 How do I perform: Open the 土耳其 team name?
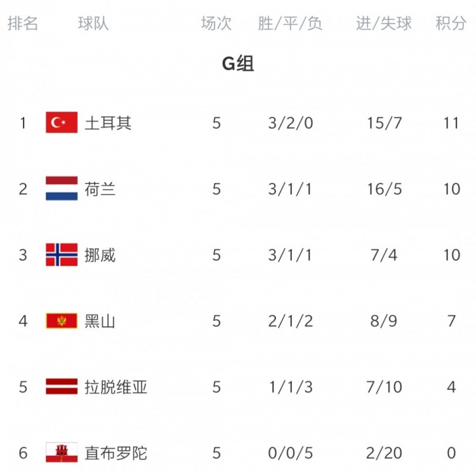coord(108,123)
